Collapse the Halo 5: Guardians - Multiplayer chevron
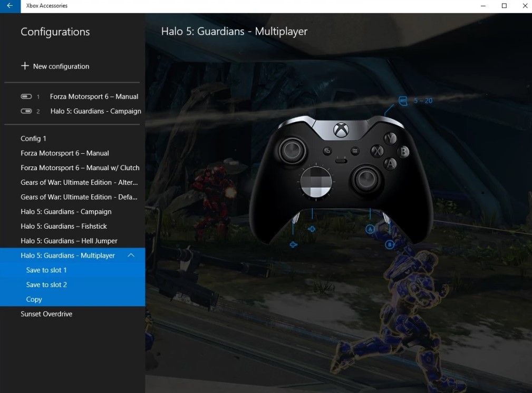The width and height of the screenshot is (532, 393). (x=131, y=256)
